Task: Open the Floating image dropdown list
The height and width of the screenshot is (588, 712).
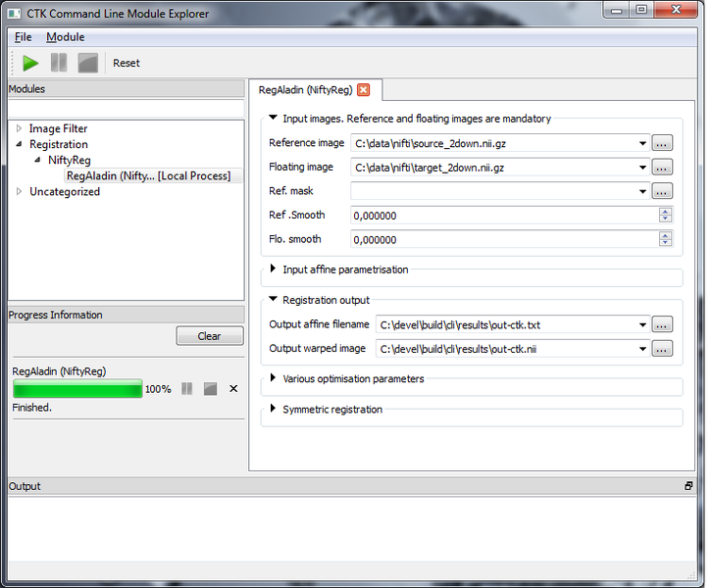Action: coord(642,168)
